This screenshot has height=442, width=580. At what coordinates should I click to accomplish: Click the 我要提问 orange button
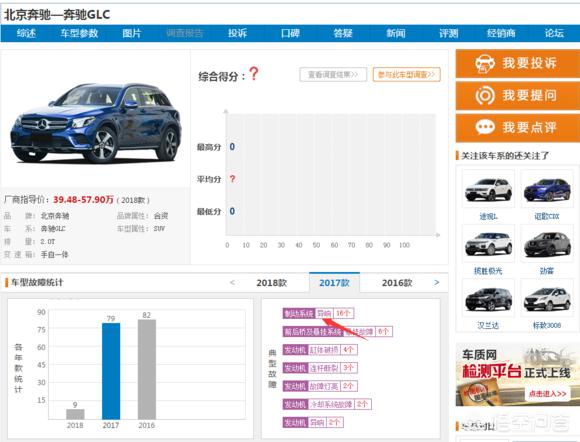coord(517,96)
